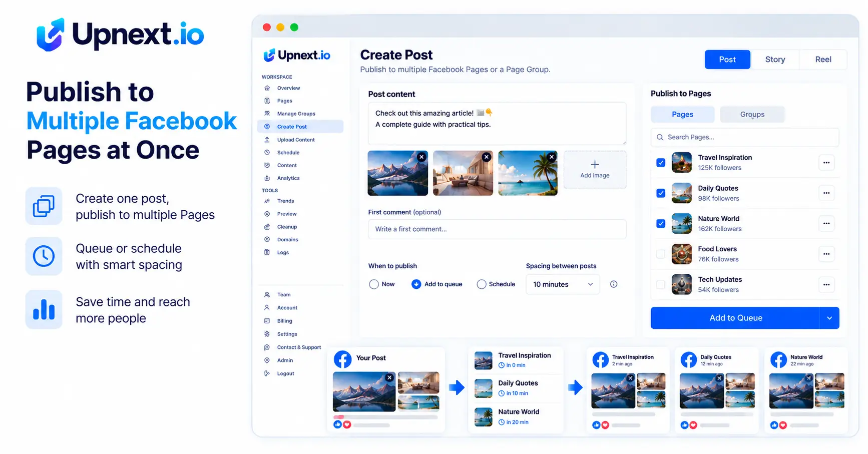The width and height of the screenshot is (868, 454).
Task: Open Contact & Support link in sidebar
Action: click(x=299, y=347)
